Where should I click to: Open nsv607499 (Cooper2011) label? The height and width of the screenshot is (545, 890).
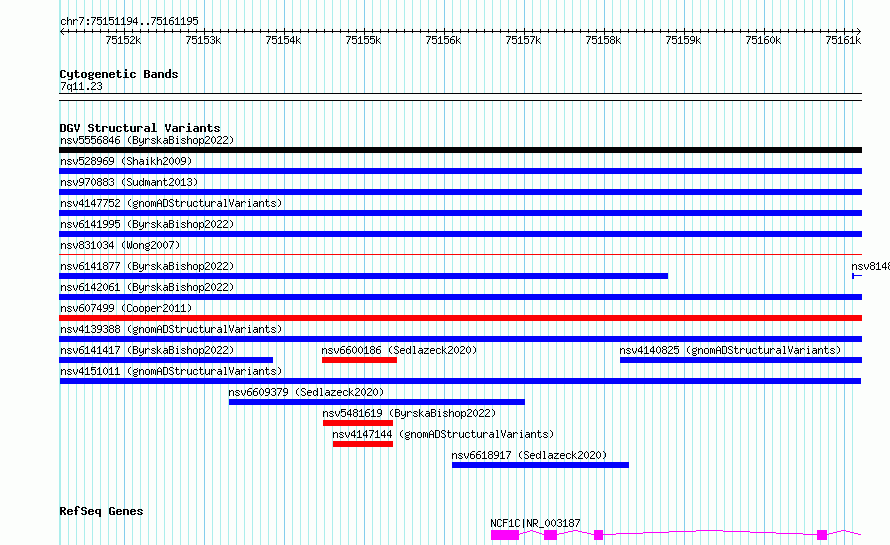(x=126, y=308)
